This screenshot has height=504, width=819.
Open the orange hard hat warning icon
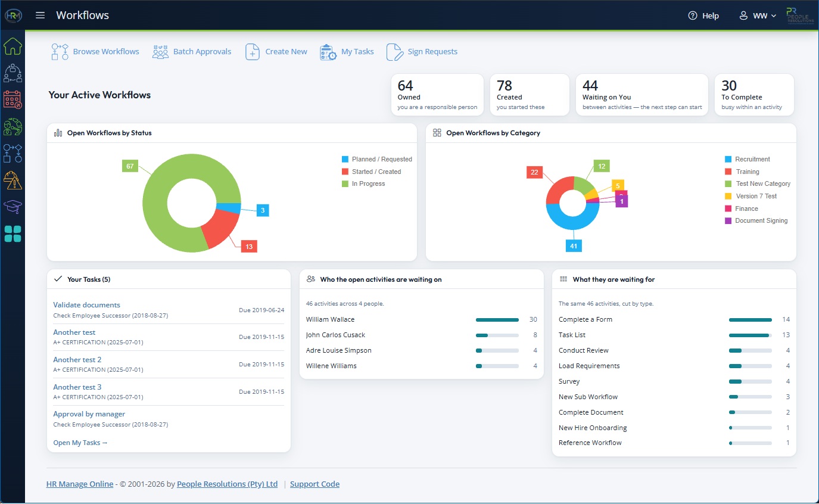pyautogui.click(x=13, y=179)
